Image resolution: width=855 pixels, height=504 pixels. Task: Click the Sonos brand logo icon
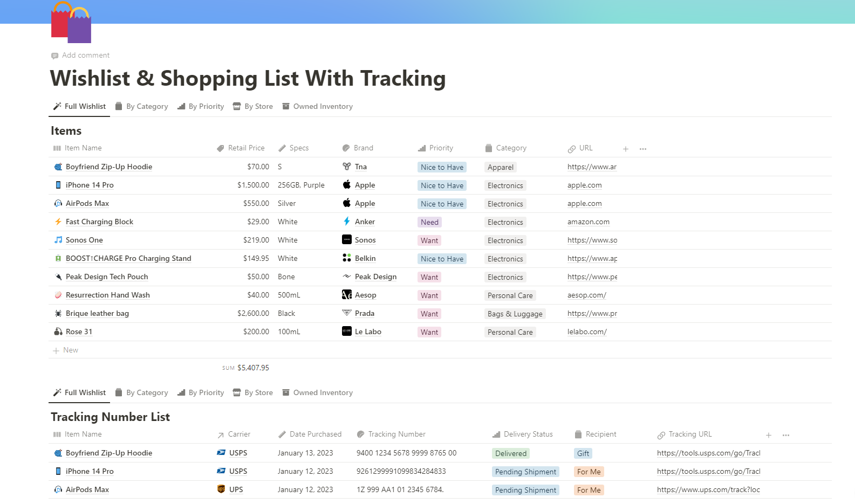[347, 240]
